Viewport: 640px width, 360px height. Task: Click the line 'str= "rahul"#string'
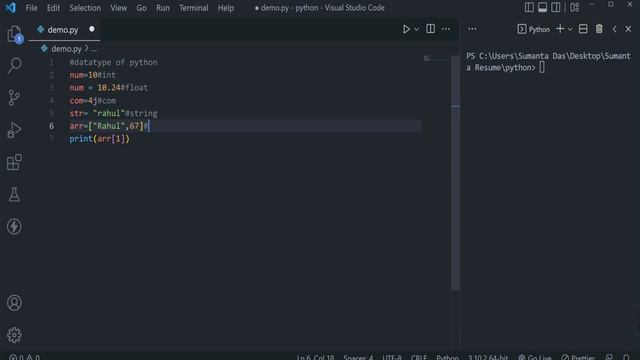113,113
